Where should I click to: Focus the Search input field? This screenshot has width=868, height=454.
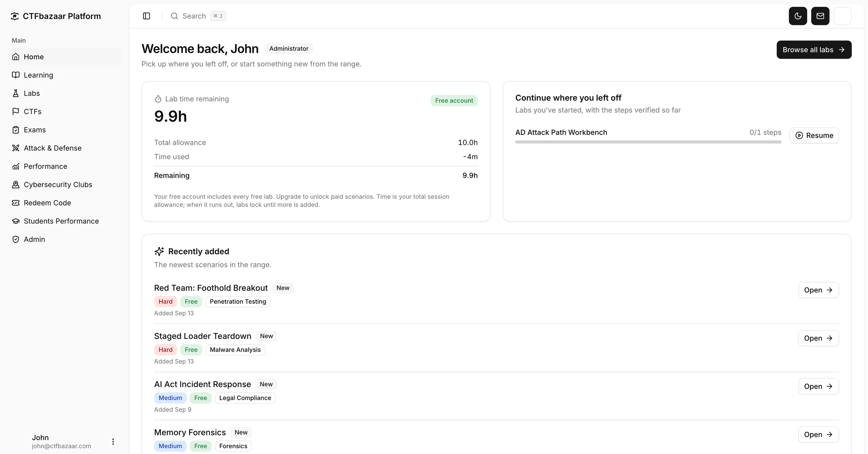pyautogui.click(x=198, y=16)
